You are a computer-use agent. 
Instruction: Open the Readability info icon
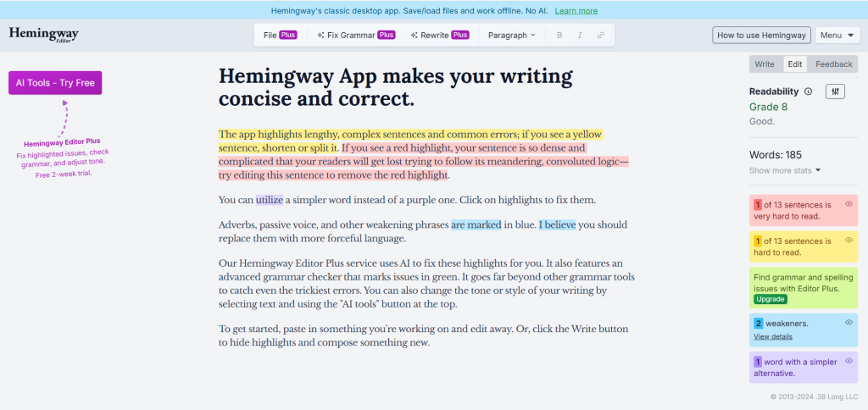(x=808, y=91)
